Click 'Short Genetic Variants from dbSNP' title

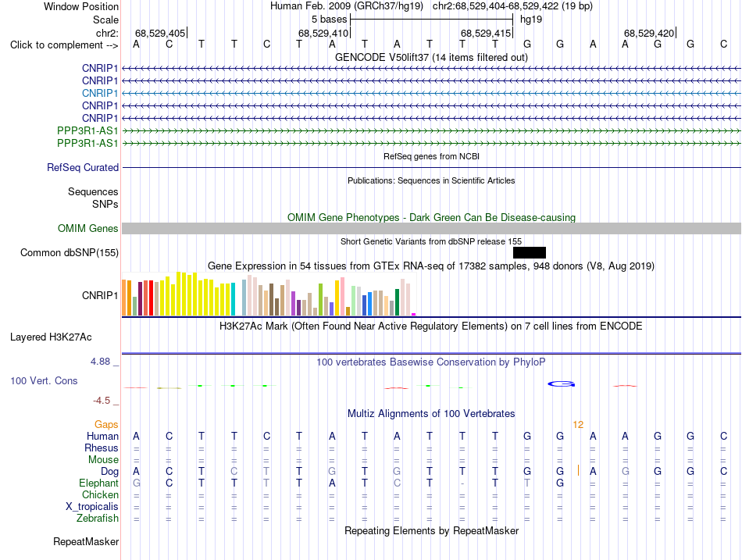pyautogui.click(x=431, y=241)
